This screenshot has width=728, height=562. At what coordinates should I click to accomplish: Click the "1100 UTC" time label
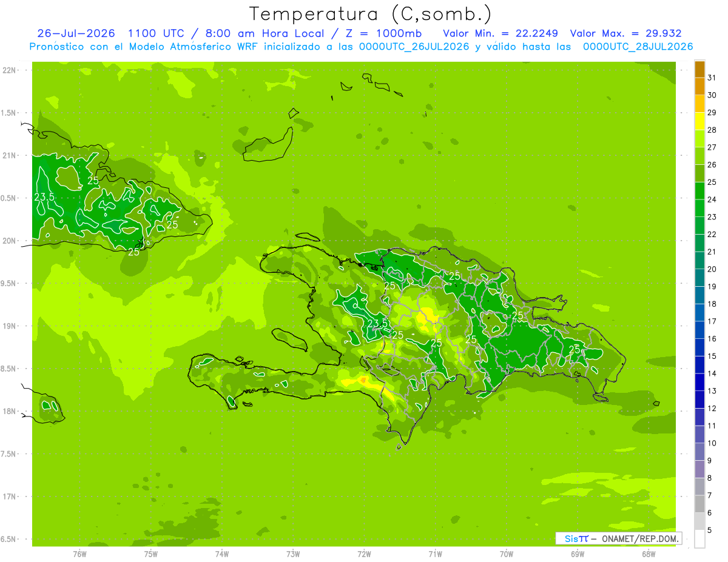point(157,33)
